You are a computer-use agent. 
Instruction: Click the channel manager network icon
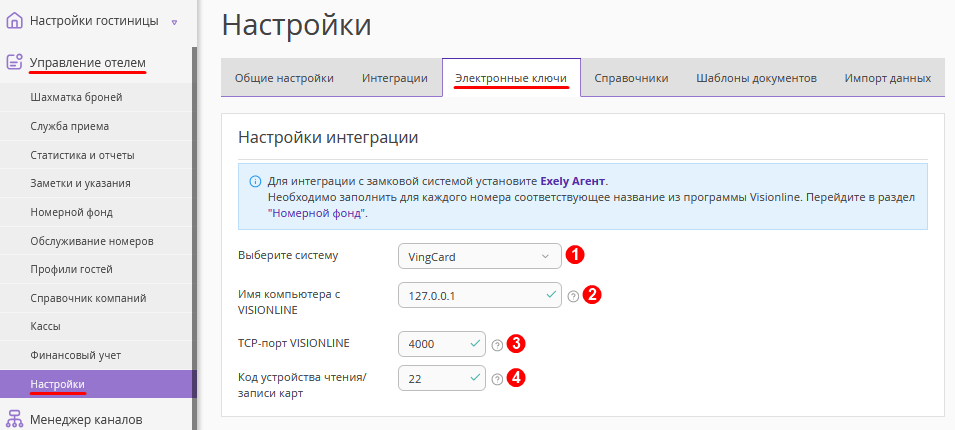point(14,420)
